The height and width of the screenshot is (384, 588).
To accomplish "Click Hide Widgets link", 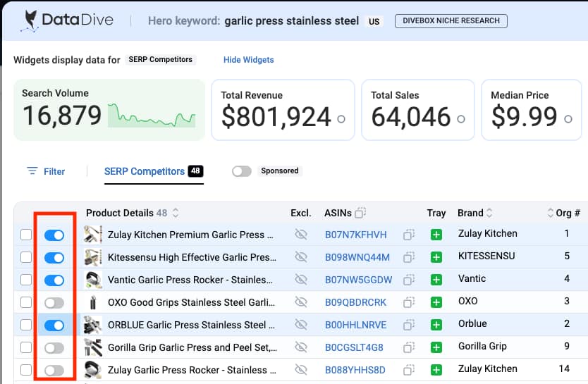I will [249, 60].
